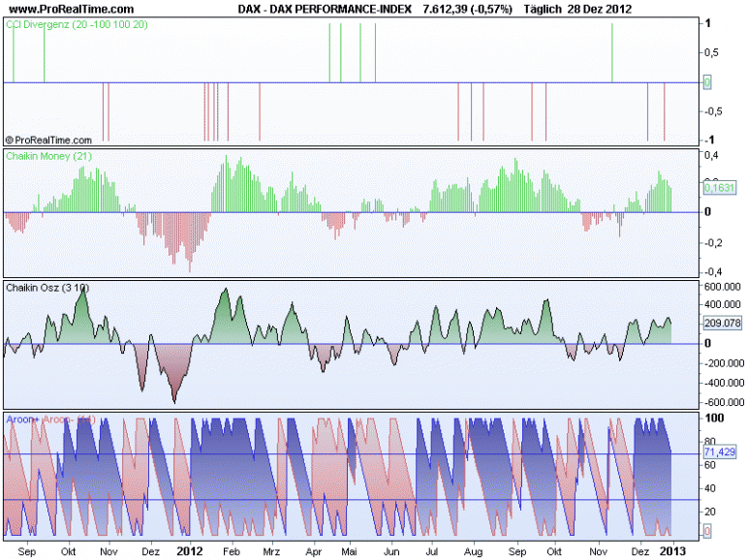Select the Chaikin Money (21) label

pos(48,156)
